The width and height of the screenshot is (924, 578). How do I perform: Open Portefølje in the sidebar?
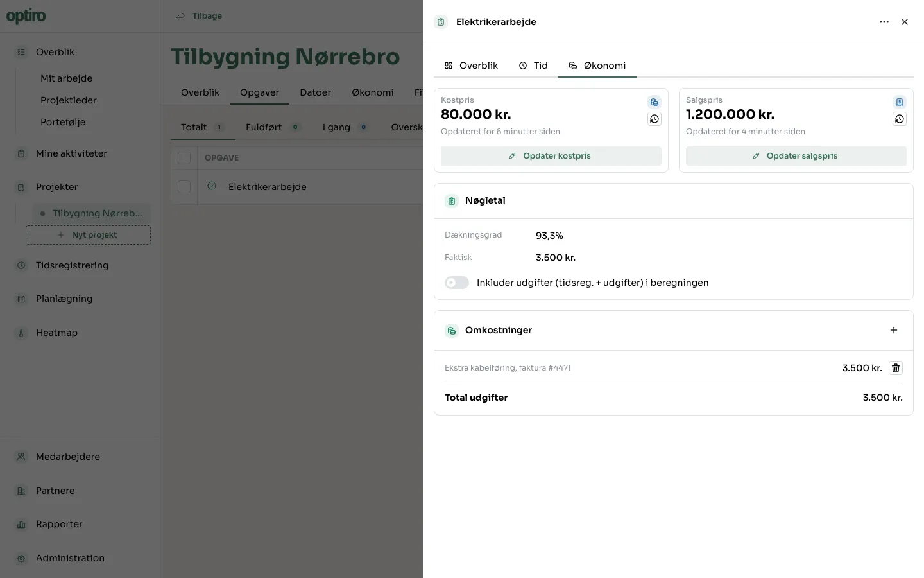click(x=63, y=122)
